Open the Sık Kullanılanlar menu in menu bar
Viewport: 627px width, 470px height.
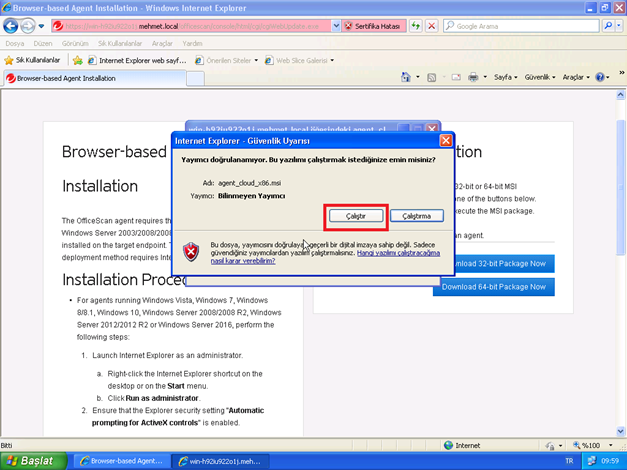120,44
